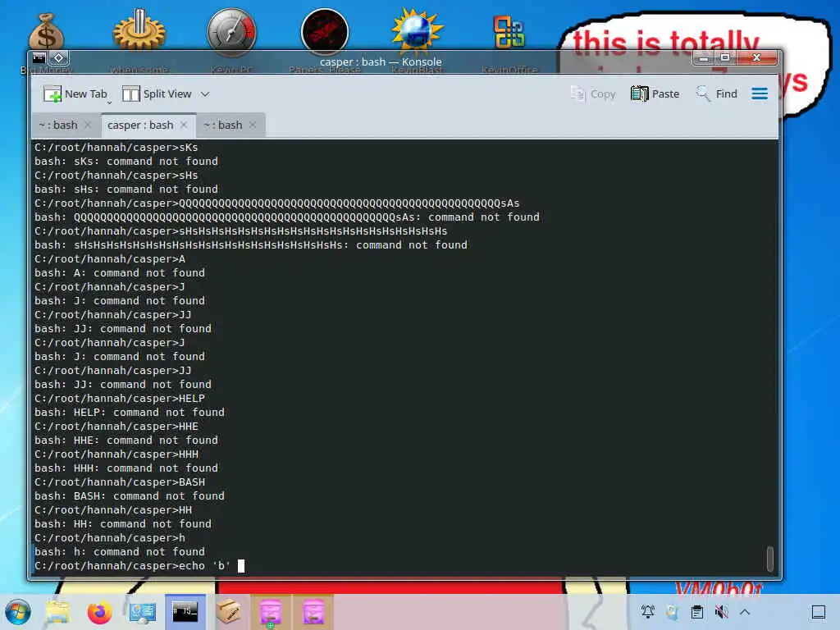
Task: Click the line 'bash: HELP: command not found'
Action: coord(130,413)
